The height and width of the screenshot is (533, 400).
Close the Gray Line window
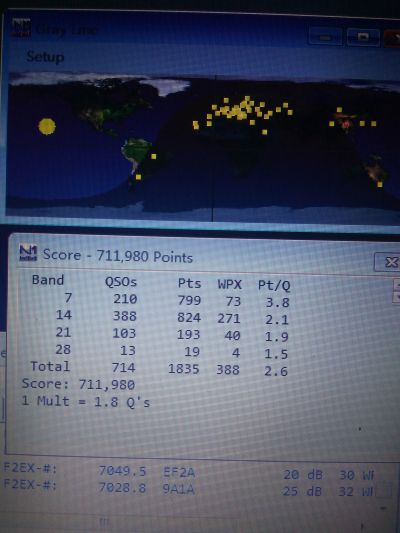coord(393,38)
